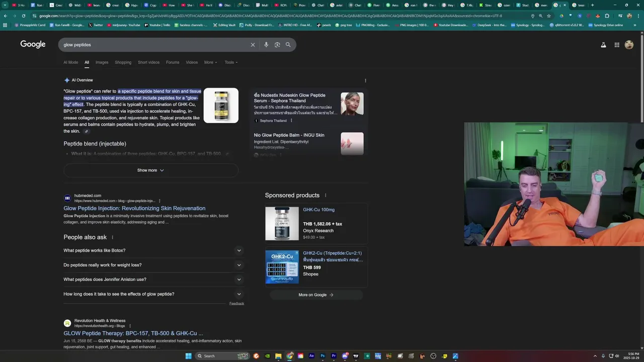Open the Google apps grid

pyautogui.click(x=617, y=45)
